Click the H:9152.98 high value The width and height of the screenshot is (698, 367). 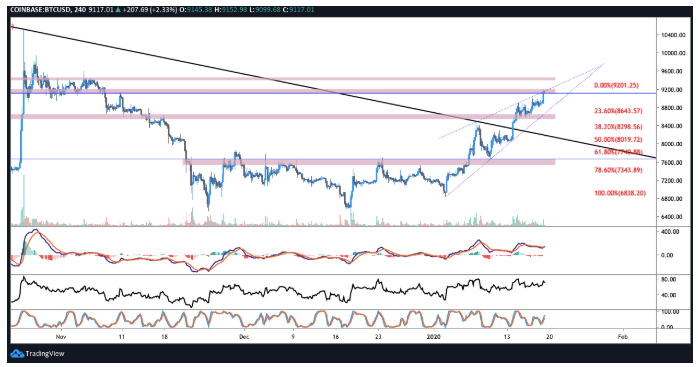231,9
